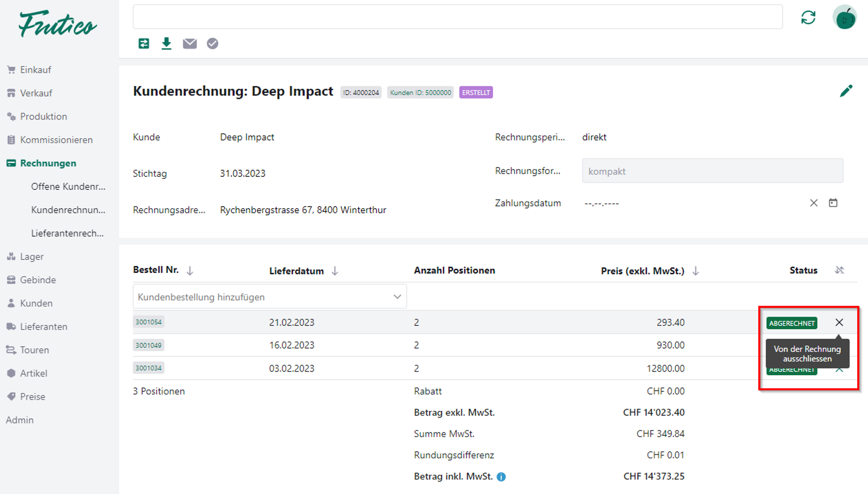Click the swap/exchange icon in the toolbar
Image resolution: width=868 pixels, height=494 pixels.
coord(144,43)
